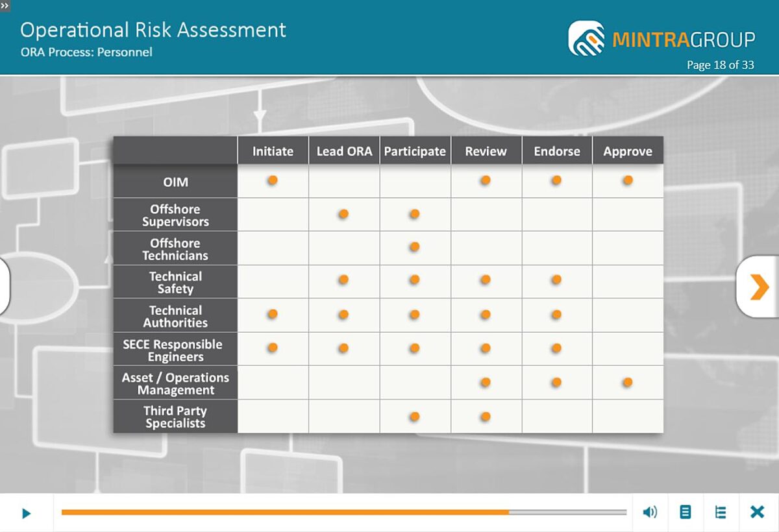This screenshot has height=532, width=779.
Task: Click Technical Safety Endorse dot
Action: point(556,280)
